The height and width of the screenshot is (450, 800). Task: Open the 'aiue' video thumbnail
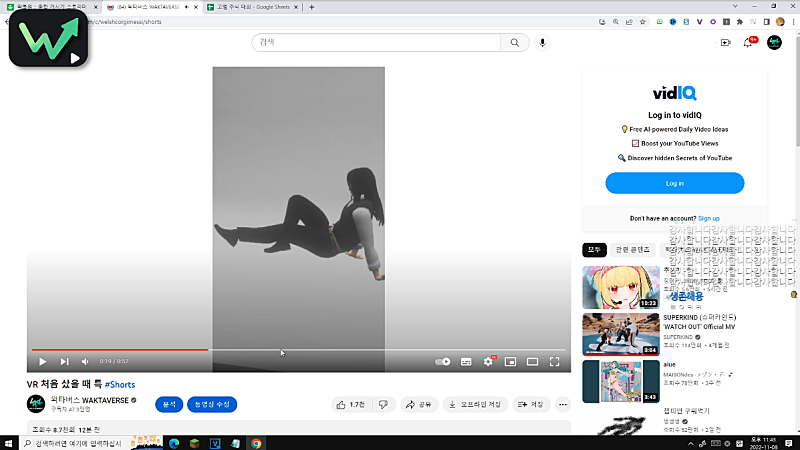621,381
